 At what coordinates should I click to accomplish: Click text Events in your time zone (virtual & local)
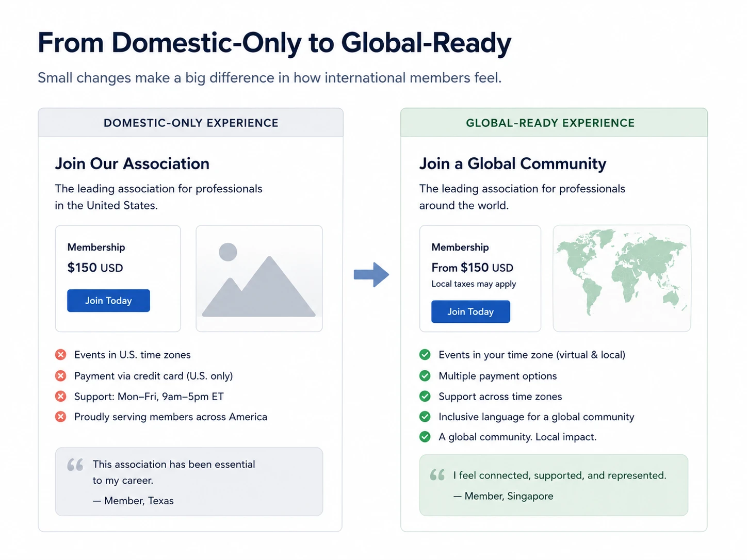point(532,355)
